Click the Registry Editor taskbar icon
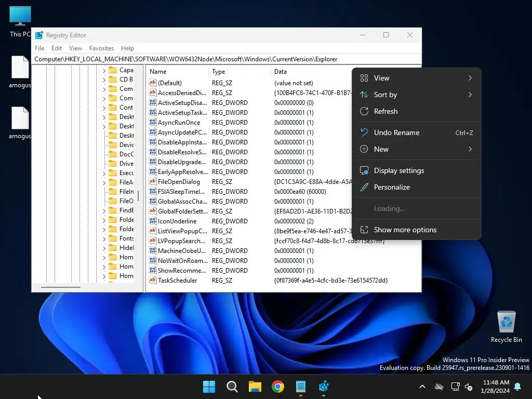Viewport: 532px width, 399px height. (x=324, y=387)
